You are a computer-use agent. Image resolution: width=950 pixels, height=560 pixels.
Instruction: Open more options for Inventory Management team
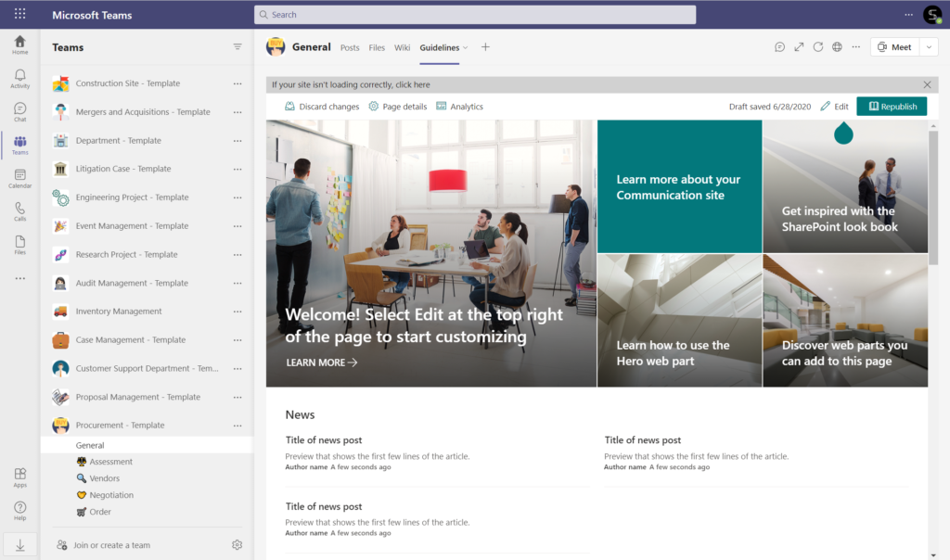[237, 312]
